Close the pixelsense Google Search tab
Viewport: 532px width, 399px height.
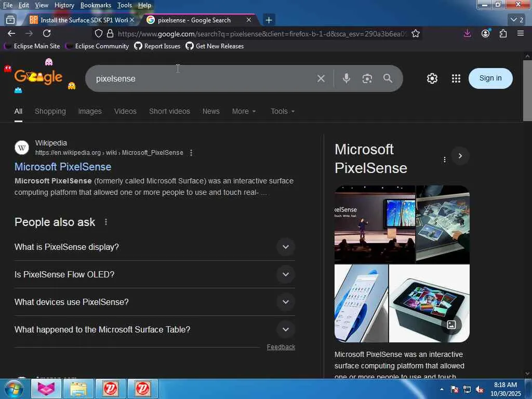(x=249, y=20)
